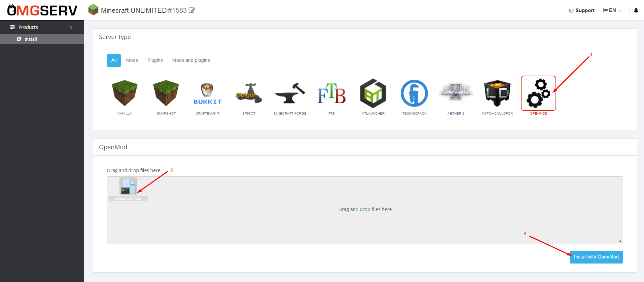Select the Vanilla server type icon
Image resolution: width=644 pixels, height=282 pixels.
(124, 93)
